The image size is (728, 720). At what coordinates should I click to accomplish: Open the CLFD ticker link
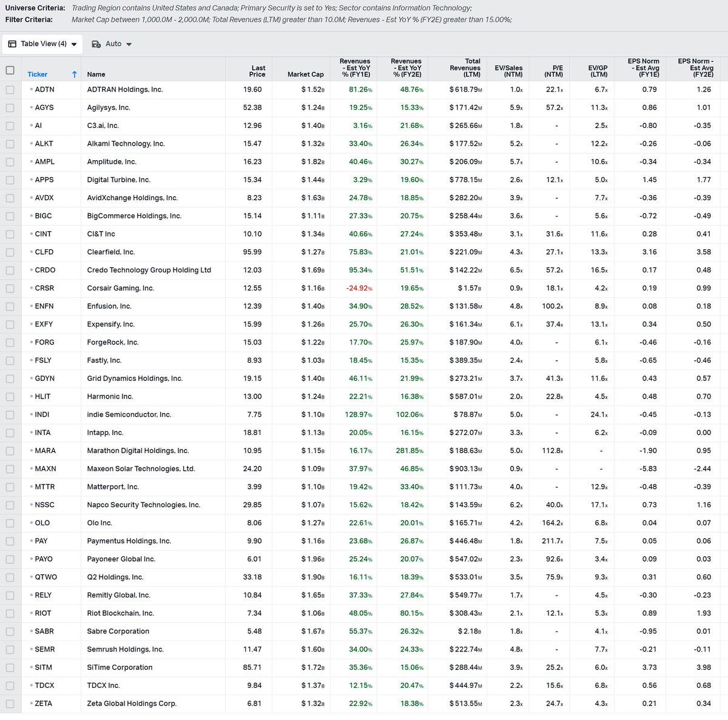click(x=44, y=252)
